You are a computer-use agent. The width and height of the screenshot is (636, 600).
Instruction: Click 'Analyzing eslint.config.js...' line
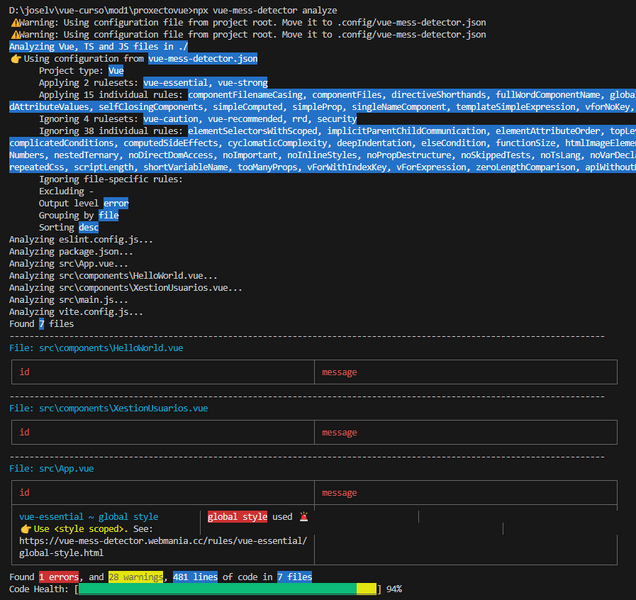(81, 240)
